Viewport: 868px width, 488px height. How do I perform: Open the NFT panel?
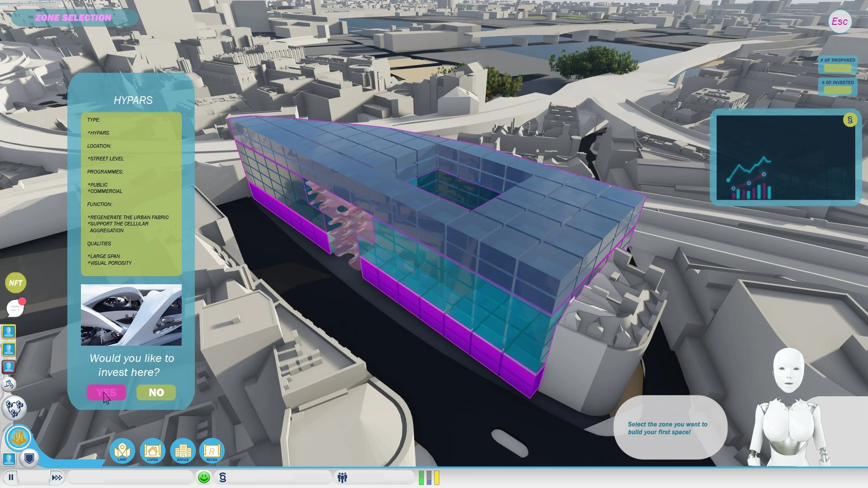pyautogui.click(x=15, y=283)
